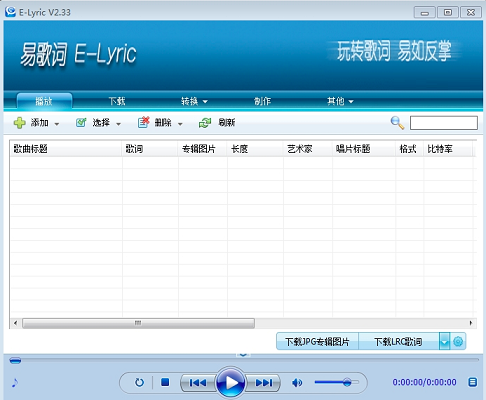Mute audio with the speaker icon
Viewport: 486px width, 400px height.
[297, 382]
